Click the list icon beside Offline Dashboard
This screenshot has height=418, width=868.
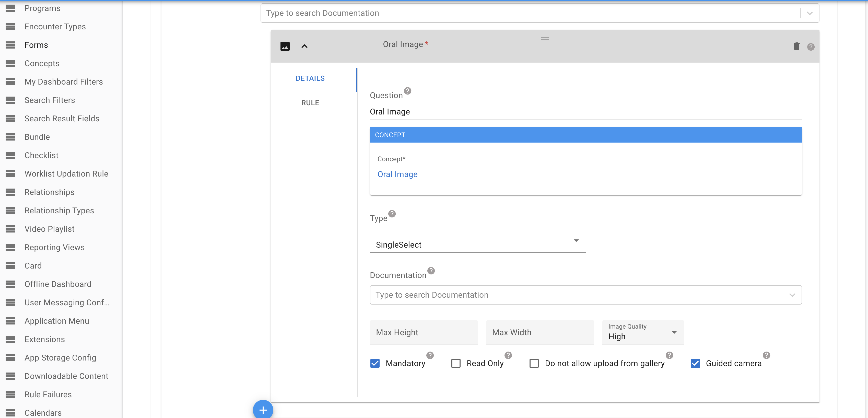coord(10,284)
